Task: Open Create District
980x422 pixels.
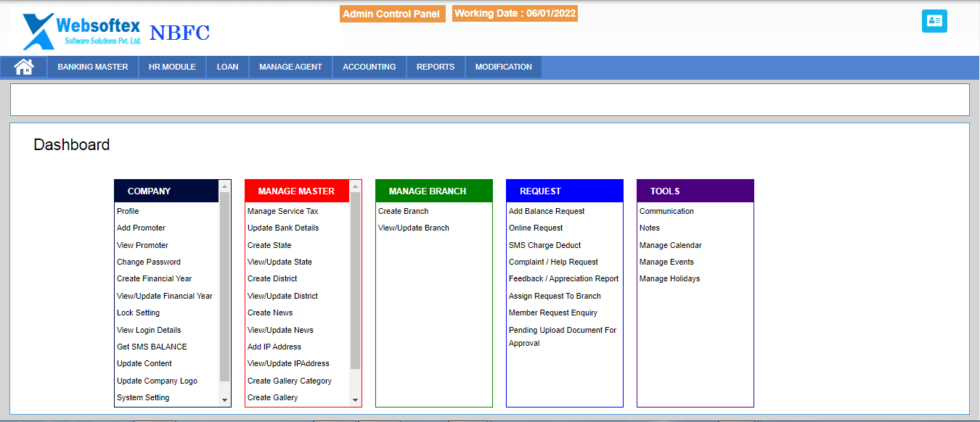Action: coord(272,278)
